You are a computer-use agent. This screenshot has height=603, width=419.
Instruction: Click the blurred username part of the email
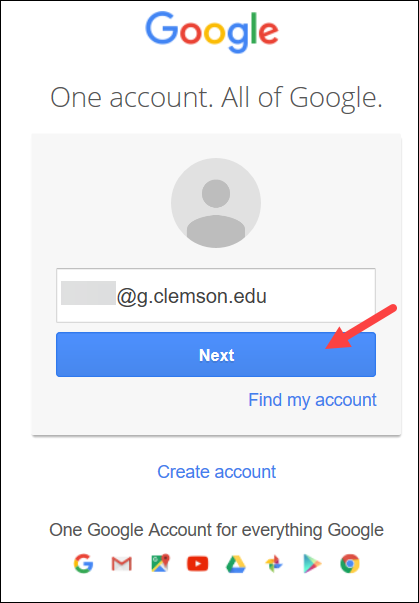[88, 293]
